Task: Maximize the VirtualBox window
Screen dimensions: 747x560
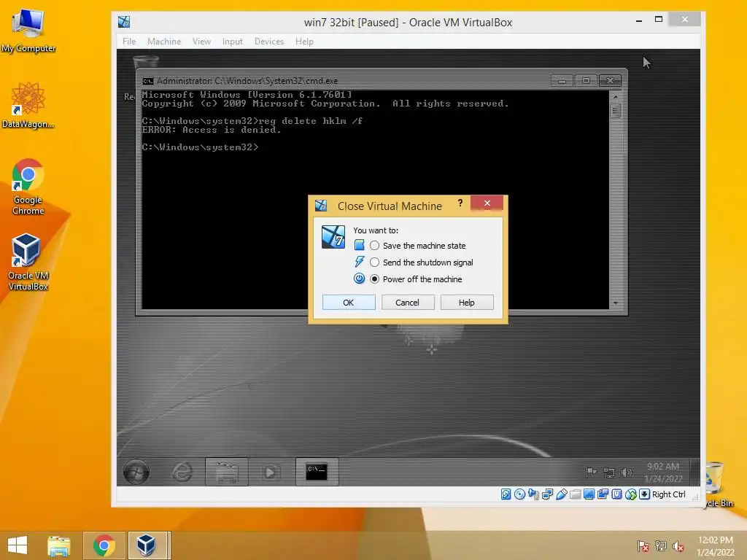Action: 659,20
